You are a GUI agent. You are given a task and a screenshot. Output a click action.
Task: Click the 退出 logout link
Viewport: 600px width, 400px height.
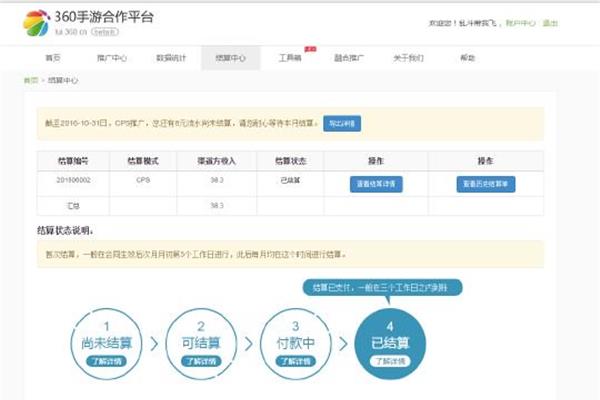[550, 23]
